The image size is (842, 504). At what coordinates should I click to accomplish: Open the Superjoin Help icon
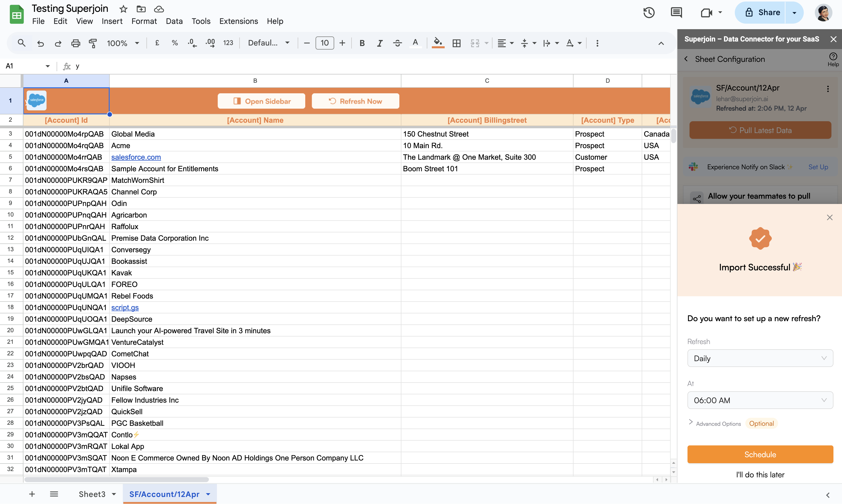click(x=833, y=59)
